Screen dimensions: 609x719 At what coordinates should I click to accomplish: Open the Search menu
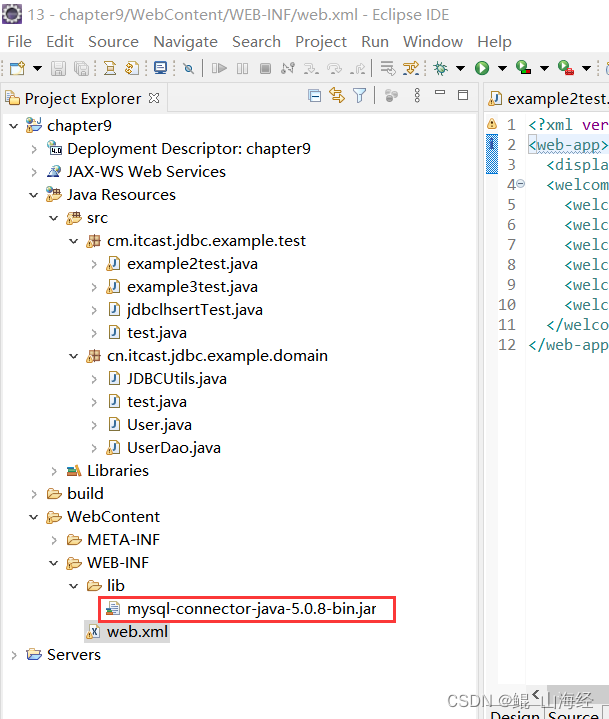[256, 42]
